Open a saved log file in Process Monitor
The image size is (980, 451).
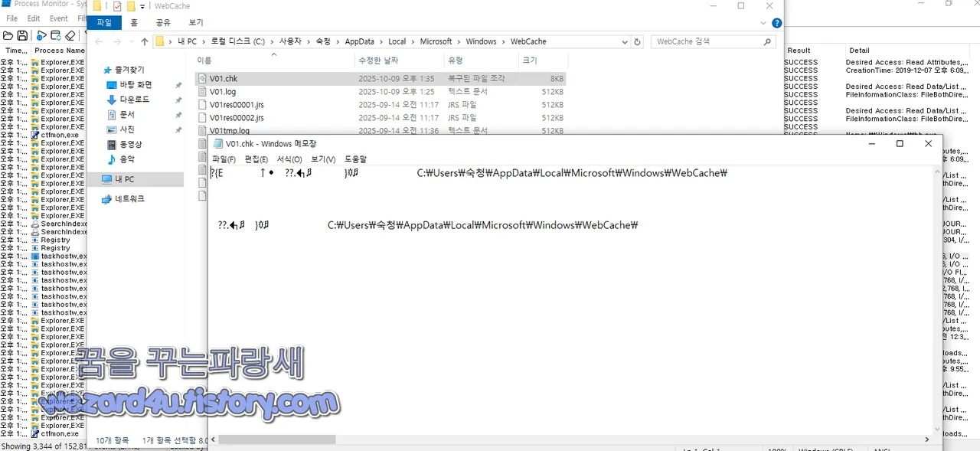(x=8, y=34)
